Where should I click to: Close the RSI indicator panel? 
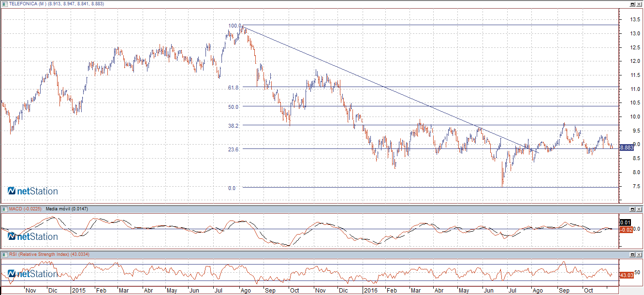pos(639,254)
